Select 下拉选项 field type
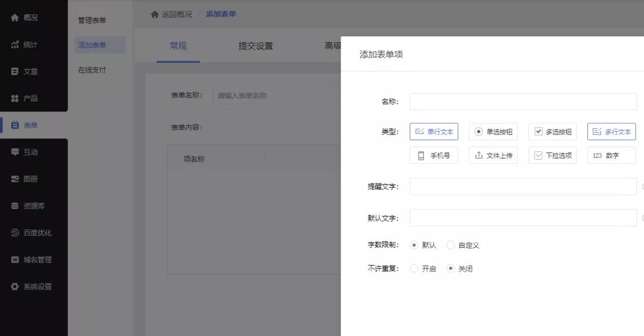 (552, 155)
